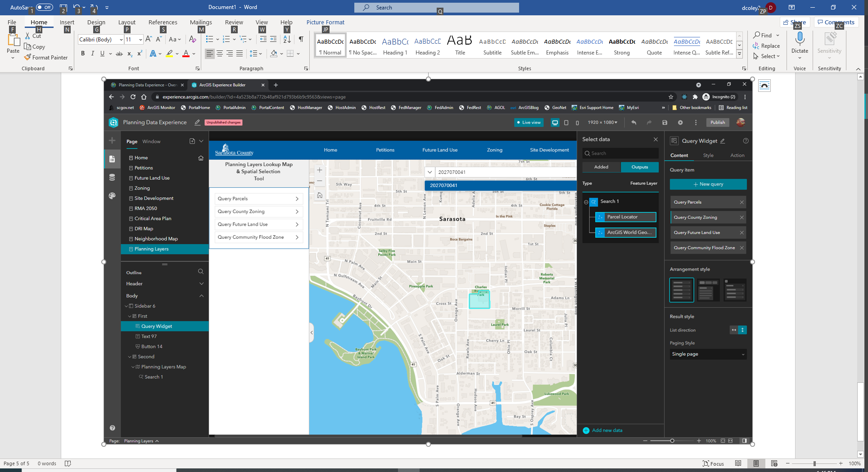The height and width of the screenshot is (472, 868).
Task: Apply the Heading 1 style
Action: coord(395,46)
